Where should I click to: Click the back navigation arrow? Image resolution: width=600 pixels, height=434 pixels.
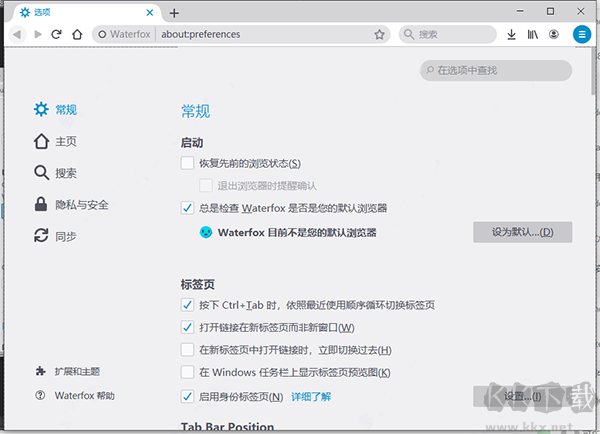[18, 34]
